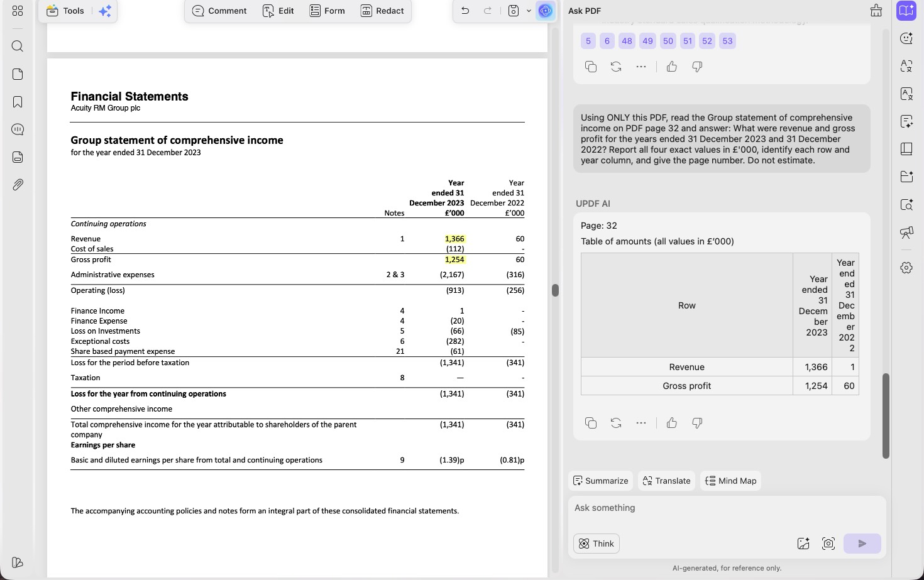Click the Ask something input field

click(727, 508)
